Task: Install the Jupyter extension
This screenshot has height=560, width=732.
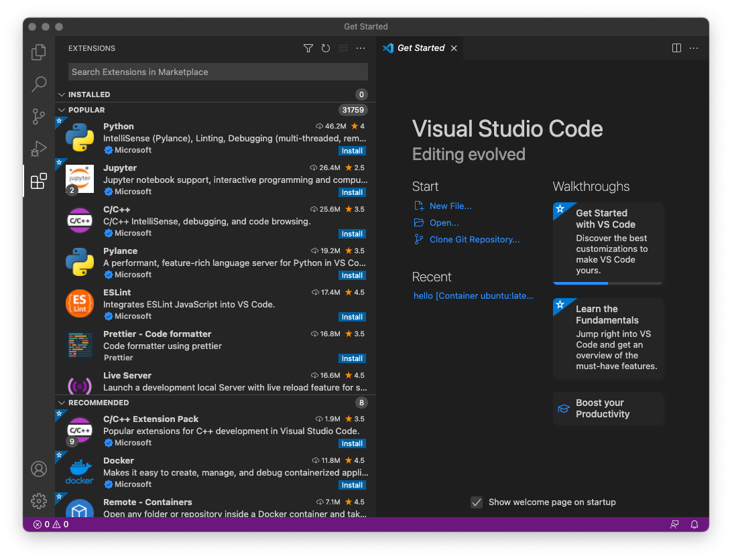Action: [352, 192]
